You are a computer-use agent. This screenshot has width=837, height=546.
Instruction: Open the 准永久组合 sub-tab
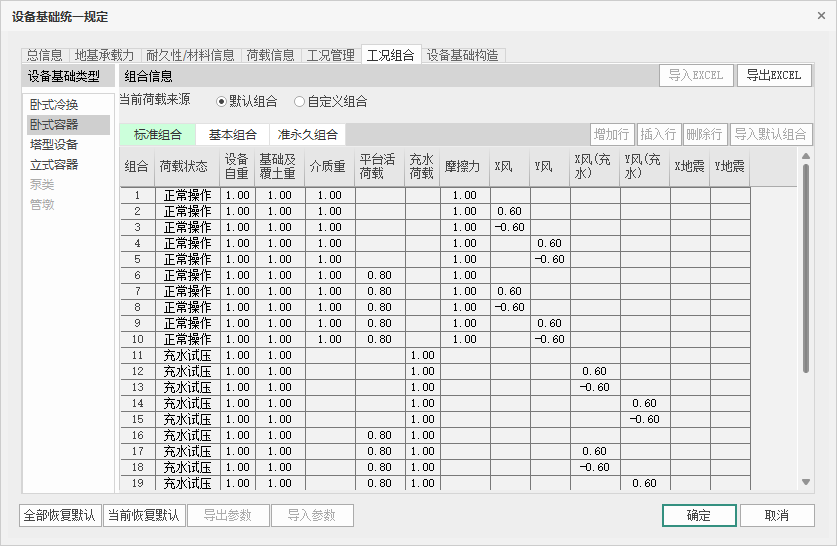pos(308,135)
